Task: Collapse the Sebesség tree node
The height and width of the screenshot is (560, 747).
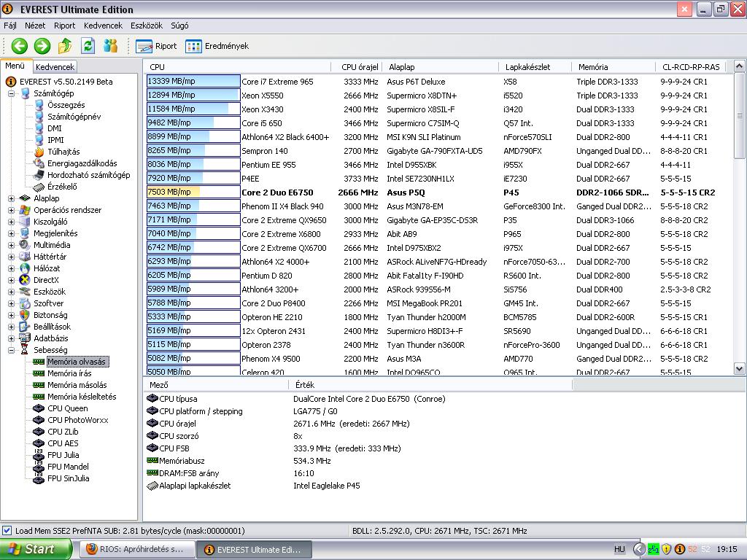Action: coord(11,350)
